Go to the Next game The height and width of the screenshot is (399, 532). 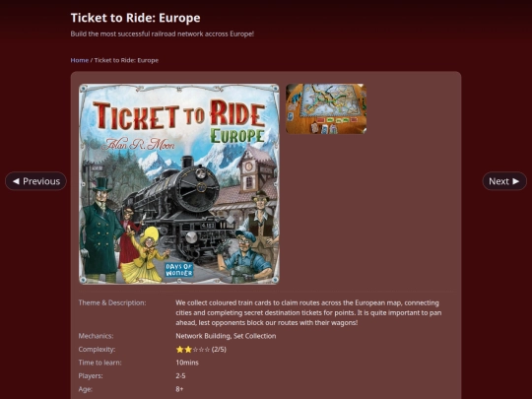504,181
